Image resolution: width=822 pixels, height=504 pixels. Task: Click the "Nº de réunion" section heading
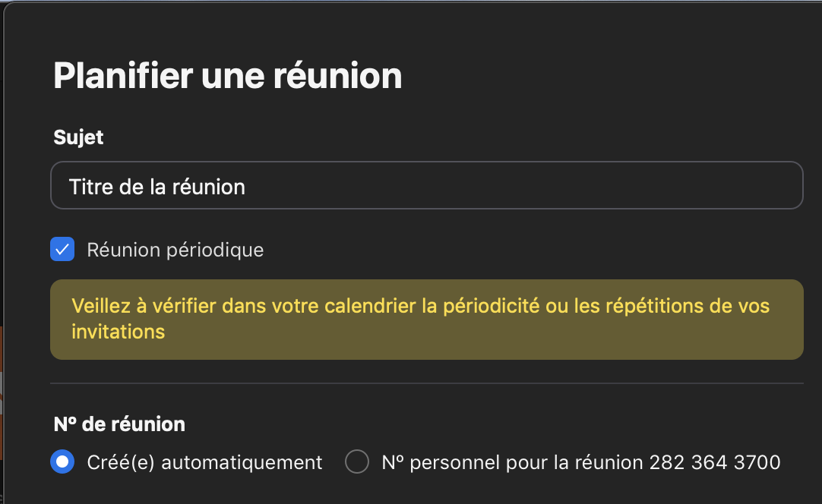coord(119,424)
